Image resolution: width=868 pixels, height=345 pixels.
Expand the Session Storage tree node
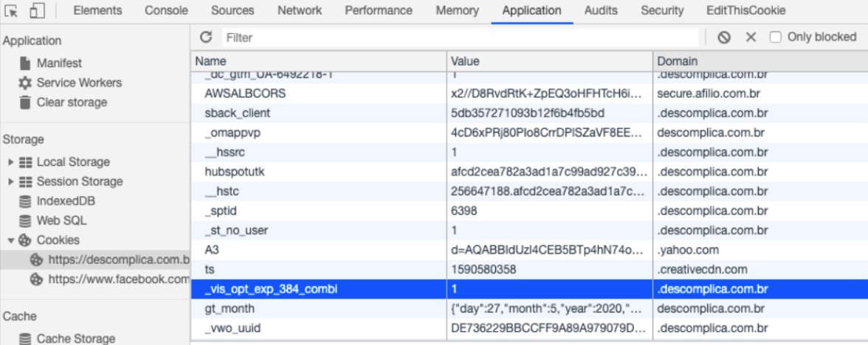[x=11, y=181]
